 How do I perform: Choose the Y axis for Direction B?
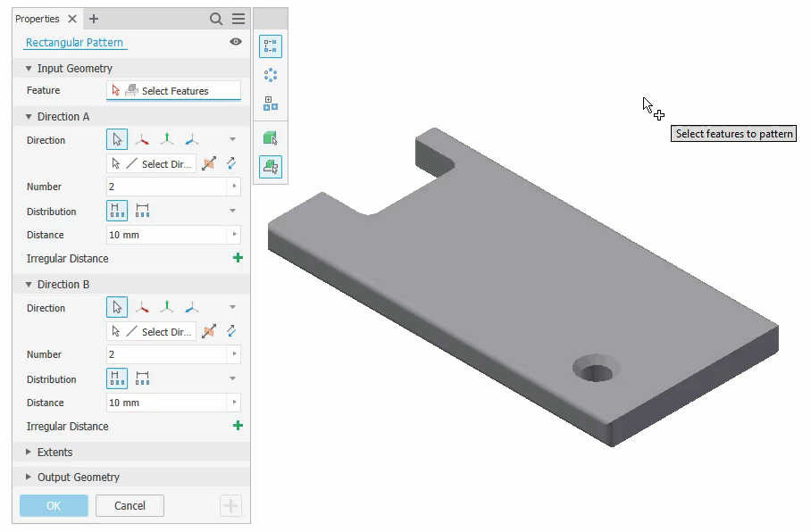click(x=166, y=307)
